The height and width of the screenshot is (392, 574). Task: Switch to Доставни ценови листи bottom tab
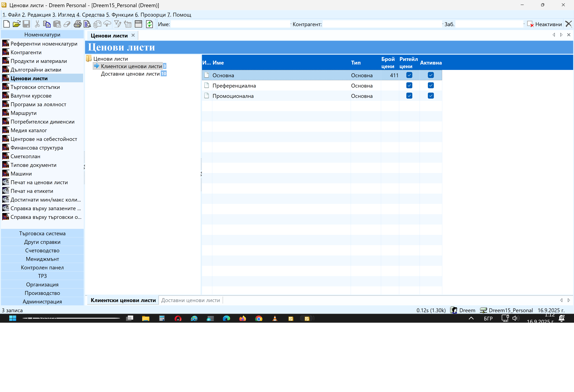[x=190, y=300]
